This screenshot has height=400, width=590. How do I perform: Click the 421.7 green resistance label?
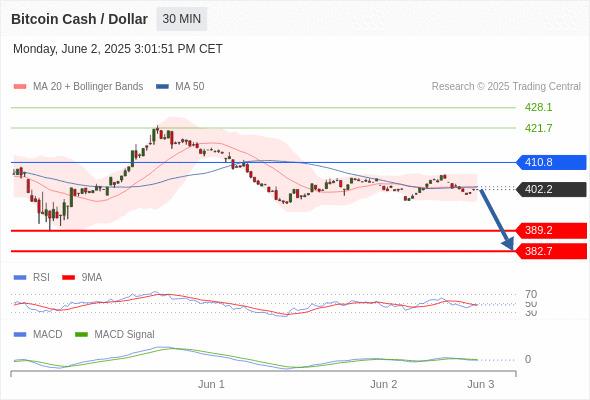(538, 128)
